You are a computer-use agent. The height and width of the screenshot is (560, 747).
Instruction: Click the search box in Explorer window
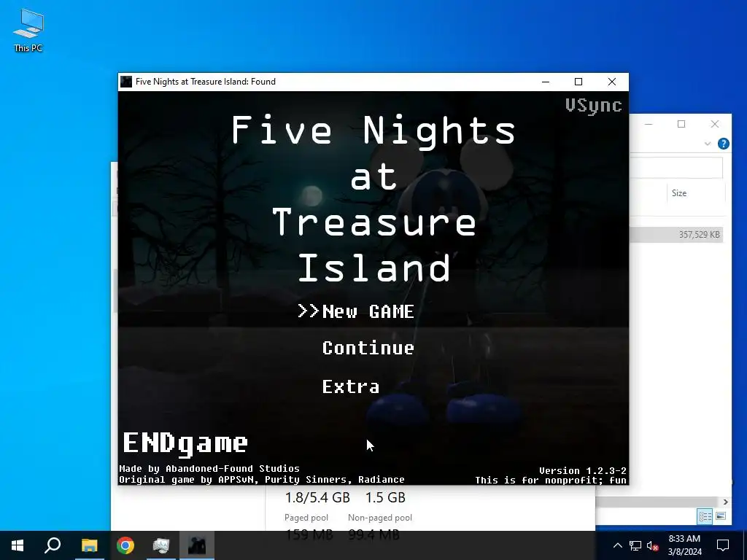676,168
